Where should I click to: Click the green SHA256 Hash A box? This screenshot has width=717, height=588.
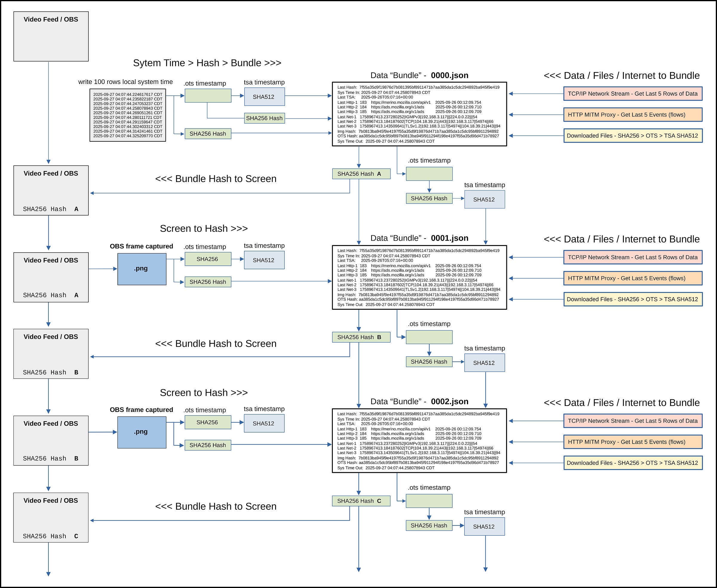(361, 174)
